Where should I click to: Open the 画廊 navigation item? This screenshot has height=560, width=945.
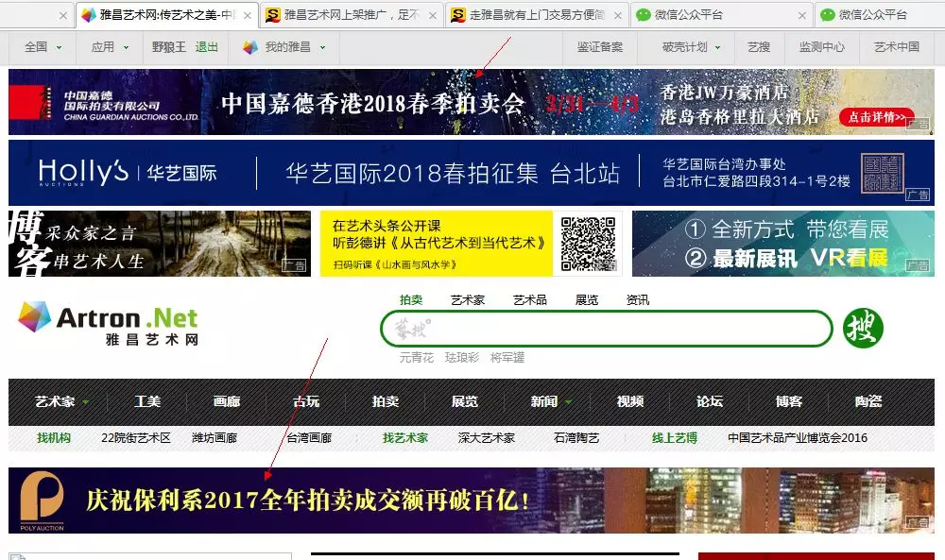click(227, 401)
